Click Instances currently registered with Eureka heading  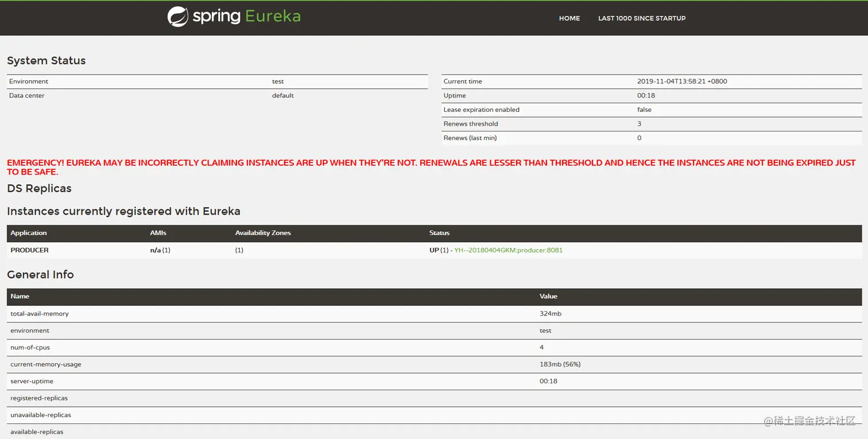[x=123, y=211]
